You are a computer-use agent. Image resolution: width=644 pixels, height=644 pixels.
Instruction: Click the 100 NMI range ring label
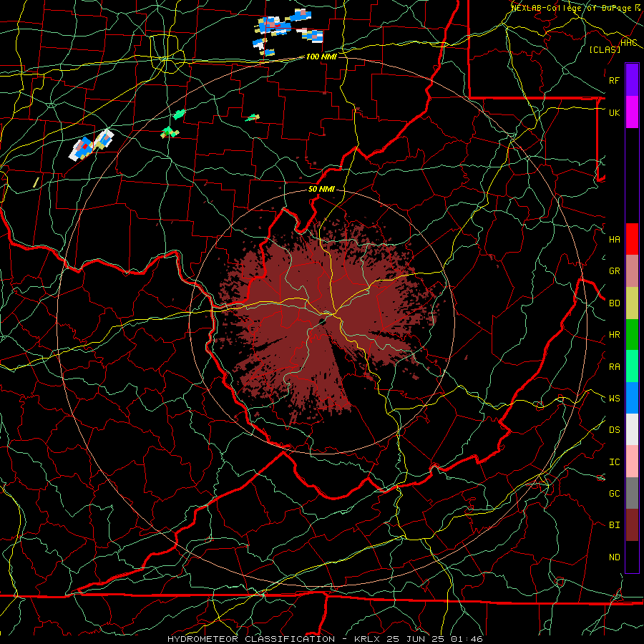[321, 57]
